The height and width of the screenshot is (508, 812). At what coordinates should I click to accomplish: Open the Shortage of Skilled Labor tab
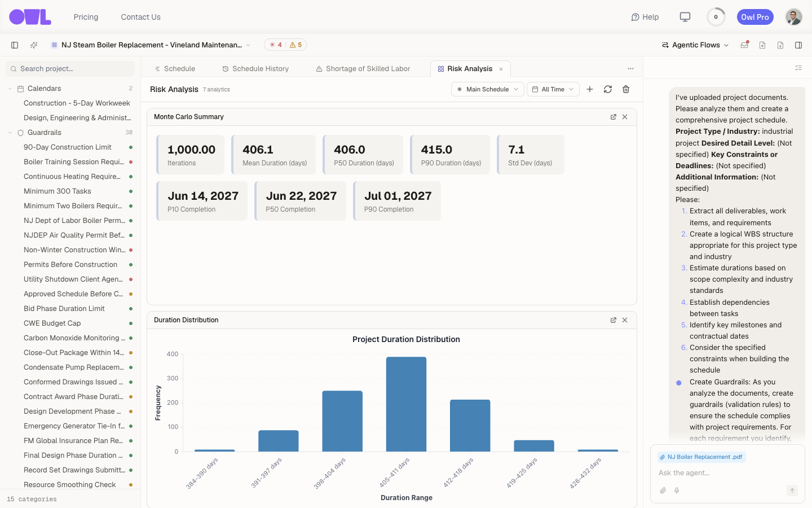tap(363, 69)
